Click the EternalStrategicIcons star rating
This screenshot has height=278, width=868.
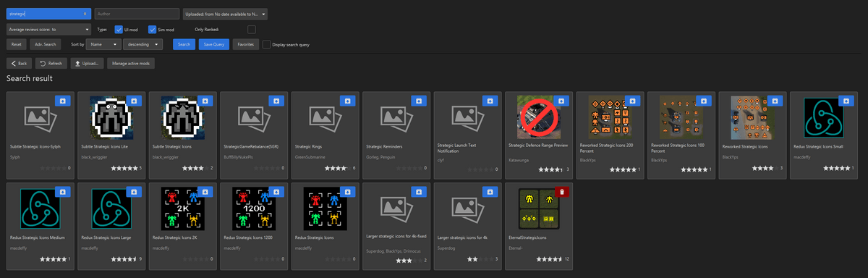point(550,259)
